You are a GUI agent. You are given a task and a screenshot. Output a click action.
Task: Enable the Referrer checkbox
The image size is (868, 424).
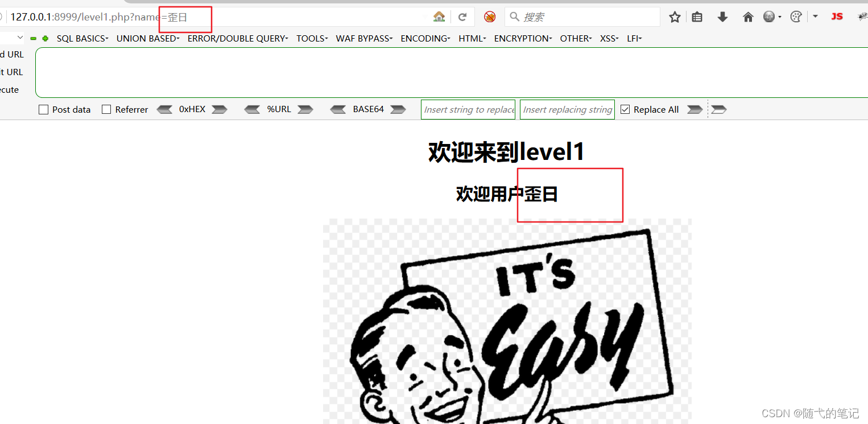pos(105,109)
